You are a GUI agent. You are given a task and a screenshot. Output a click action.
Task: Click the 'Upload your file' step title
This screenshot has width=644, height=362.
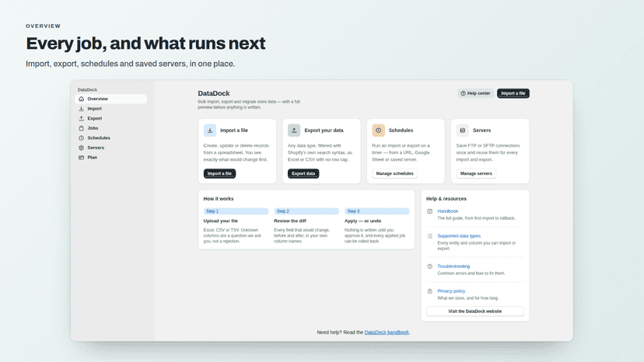coord(221,221)
